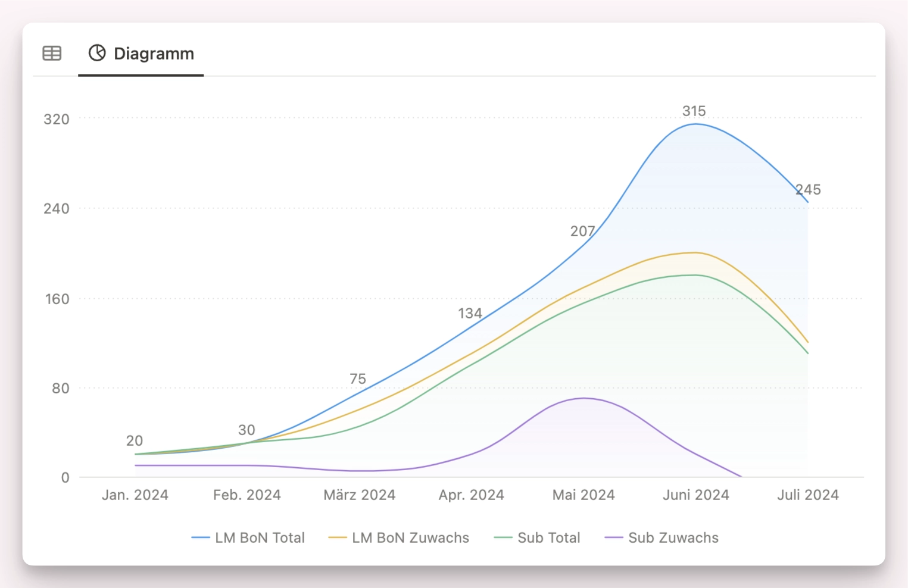
Task: Click the 240 y-axis value
Action: coord(57,208)
